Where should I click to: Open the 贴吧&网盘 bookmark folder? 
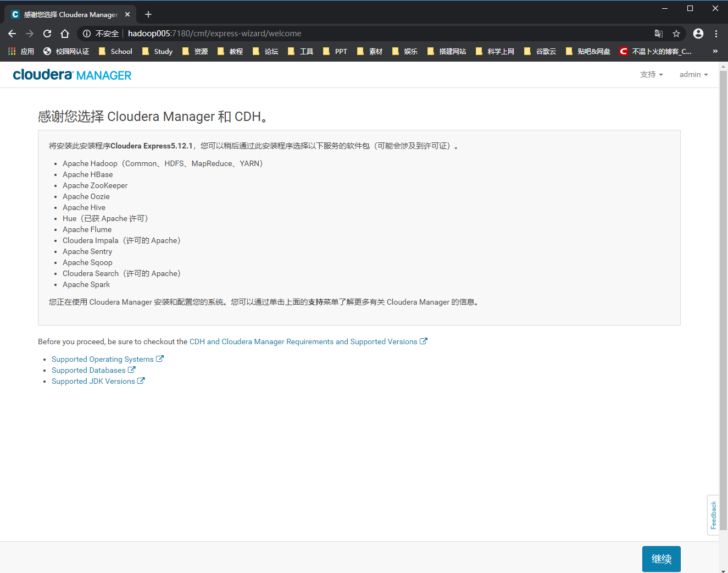coord(588,51)
